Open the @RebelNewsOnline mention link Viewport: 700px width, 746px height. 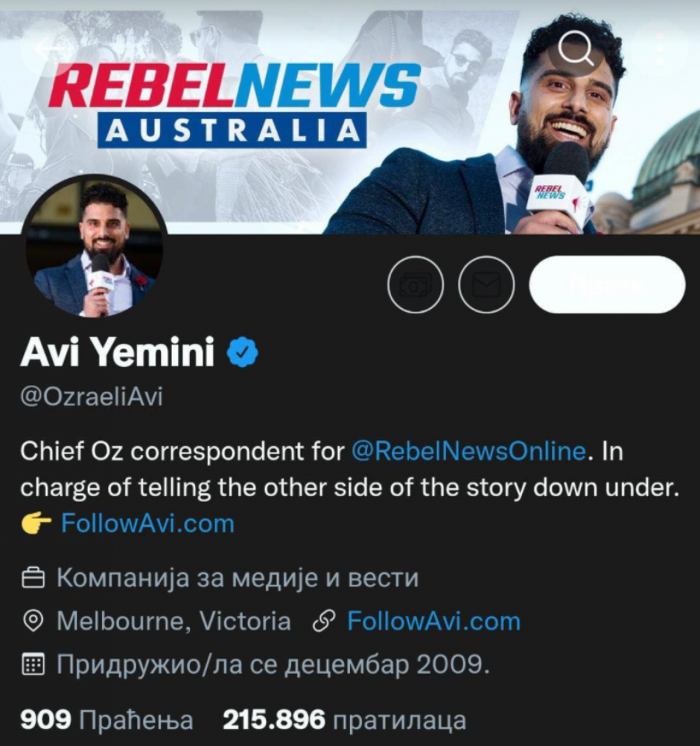tap(468, 451)
